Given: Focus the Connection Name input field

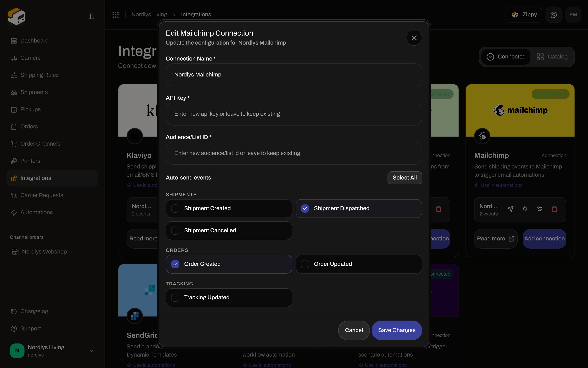Looking at the screenshot, I should point(294,75).
